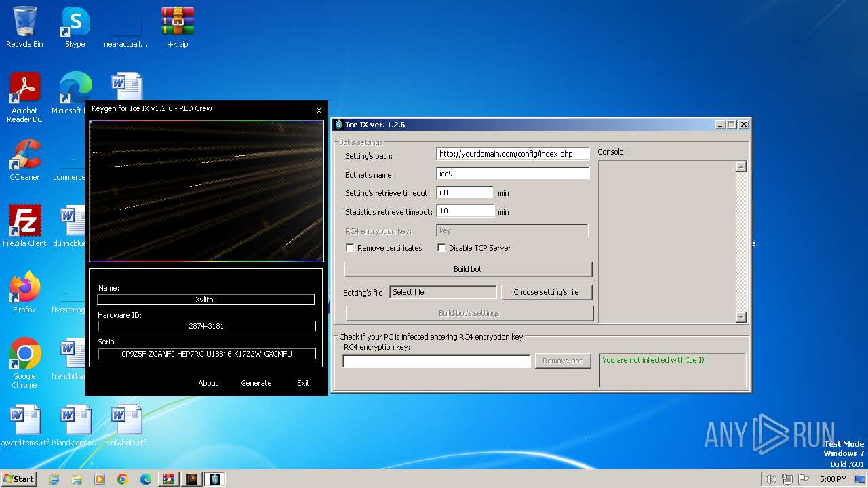Click Exit in the Keygen window
The image size is (868, 488).
click(x=303, y=383)
